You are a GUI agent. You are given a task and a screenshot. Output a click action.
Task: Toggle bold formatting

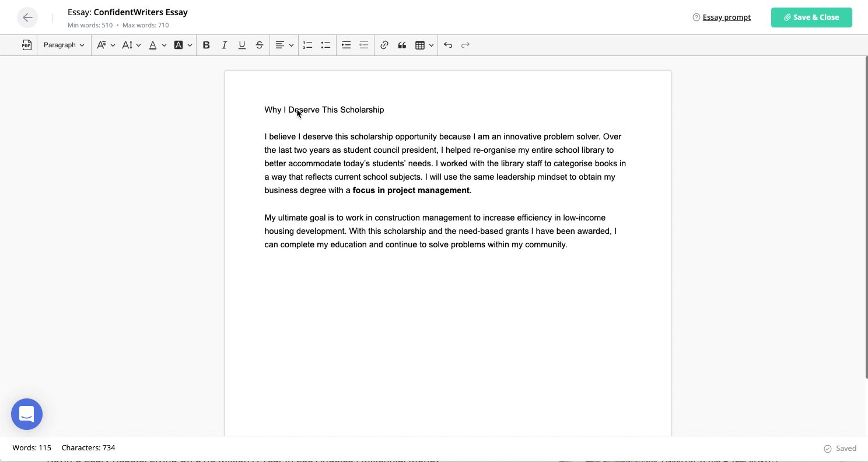pos(206,45)
